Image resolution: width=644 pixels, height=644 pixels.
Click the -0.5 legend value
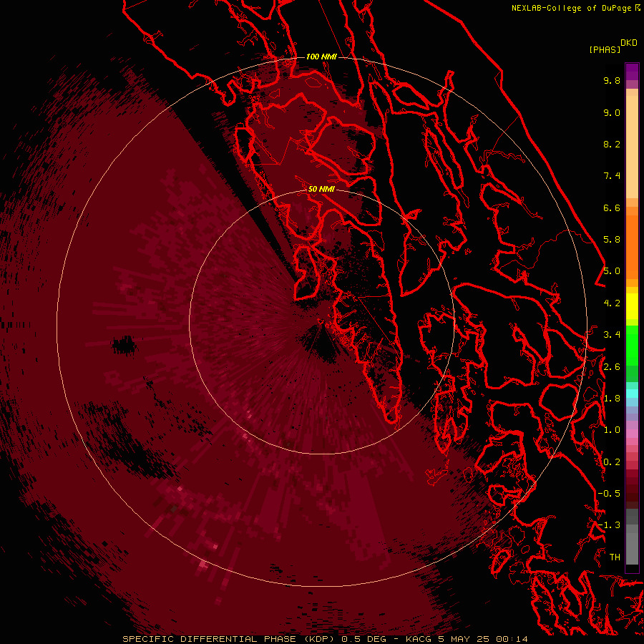point(609,494)
